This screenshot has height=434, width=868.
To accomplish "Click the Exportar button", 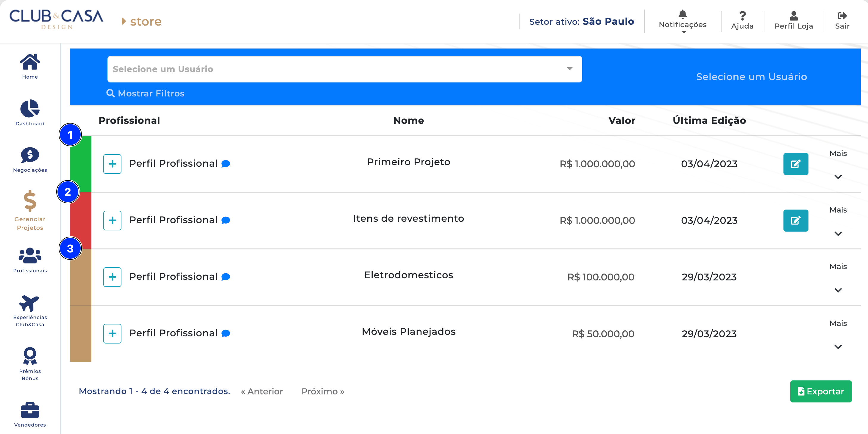I will click(820, 391).
